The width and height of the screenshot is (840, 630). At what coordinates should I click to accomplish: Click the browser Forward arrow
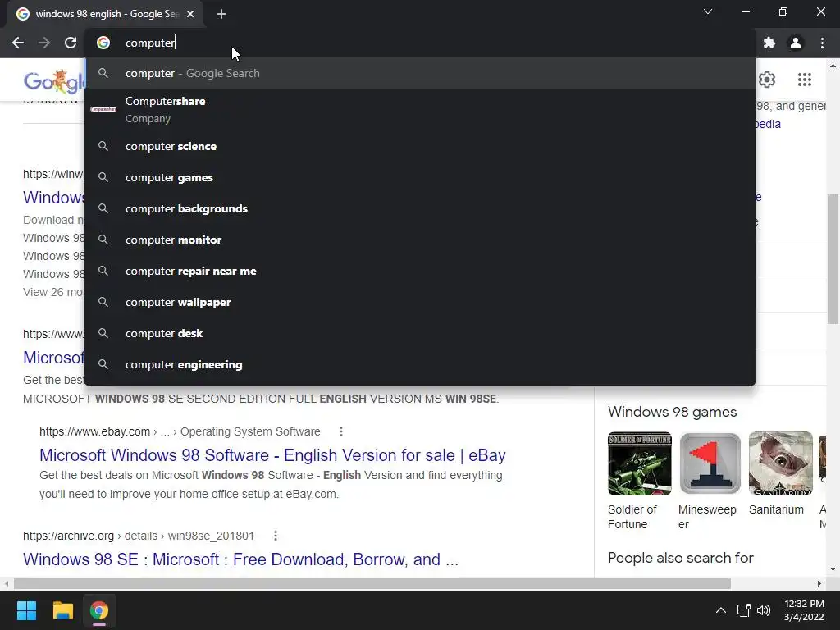pyautogui.click(x=44, y=43)
